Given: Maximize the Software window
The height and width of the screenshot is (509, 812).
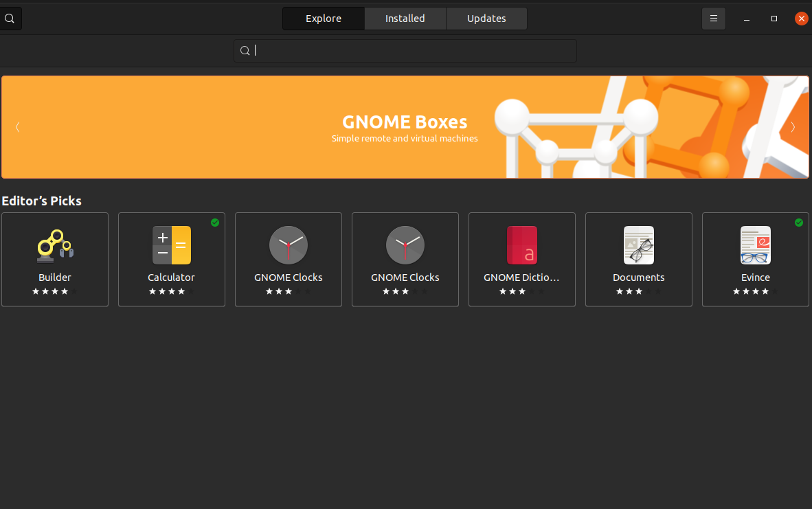Looking at the screenshot, I should tap(774, 19).
